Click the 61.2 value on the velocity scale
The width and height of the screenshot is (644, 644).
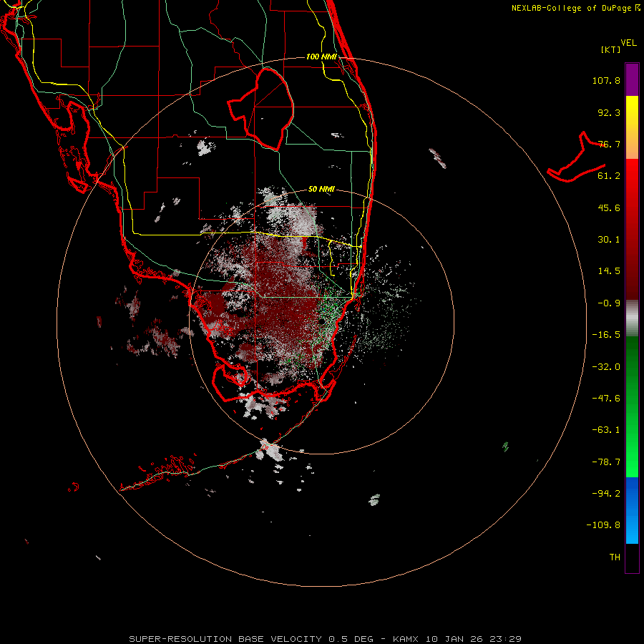[609, 176]
